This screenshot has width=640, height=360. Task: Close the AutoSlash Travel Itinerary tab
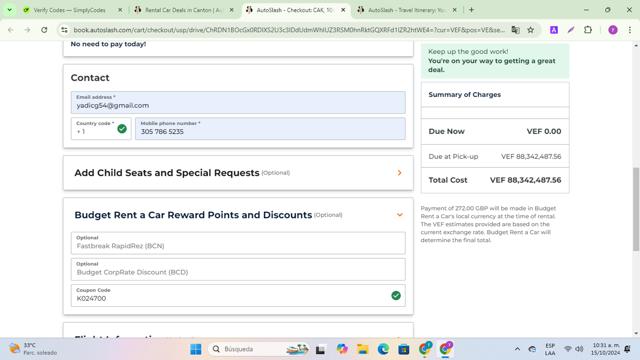click(455, 10)
